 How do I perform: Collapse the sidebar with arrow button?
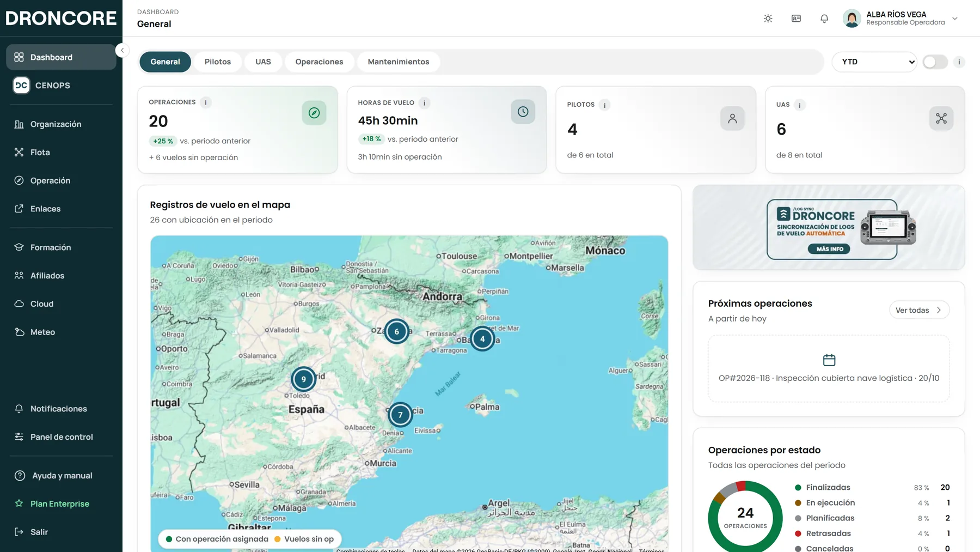(x=122, y=50)
